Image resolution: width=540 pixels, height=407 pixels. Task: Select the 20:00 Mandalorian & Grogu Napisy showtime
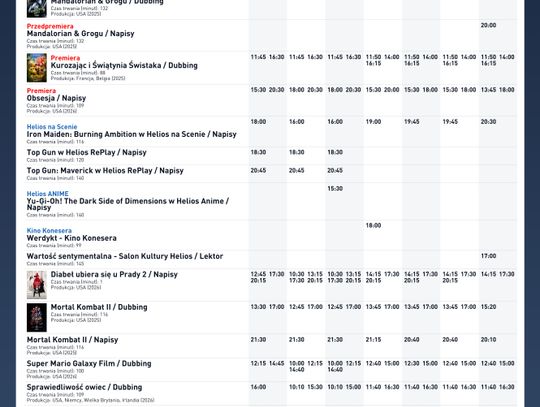tap(488, 25)
